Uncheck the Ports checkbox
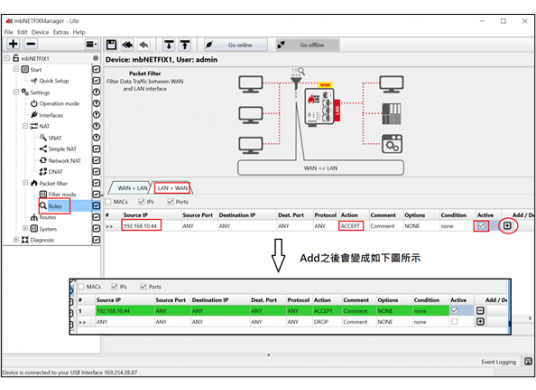Viewport: 536px width, 390px height. [170, 202]
